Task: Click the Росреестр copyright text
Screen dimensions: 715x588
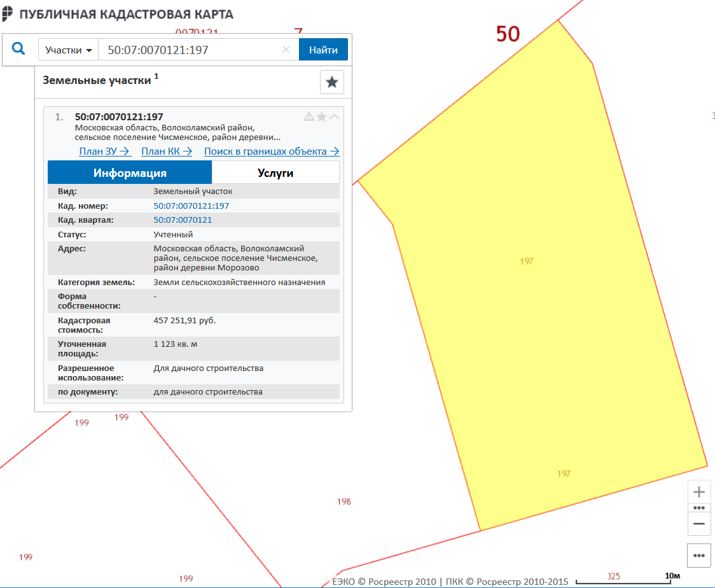Action: coord(450,582)
